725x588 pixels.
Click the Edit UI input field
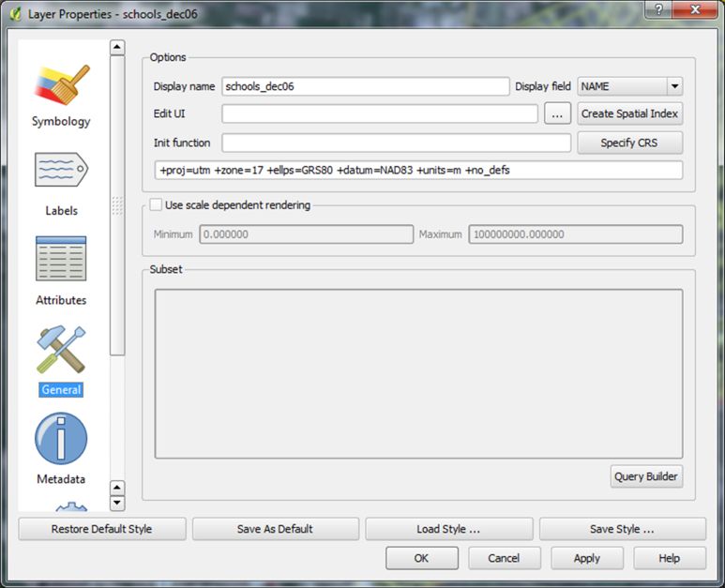pos(380,113)
